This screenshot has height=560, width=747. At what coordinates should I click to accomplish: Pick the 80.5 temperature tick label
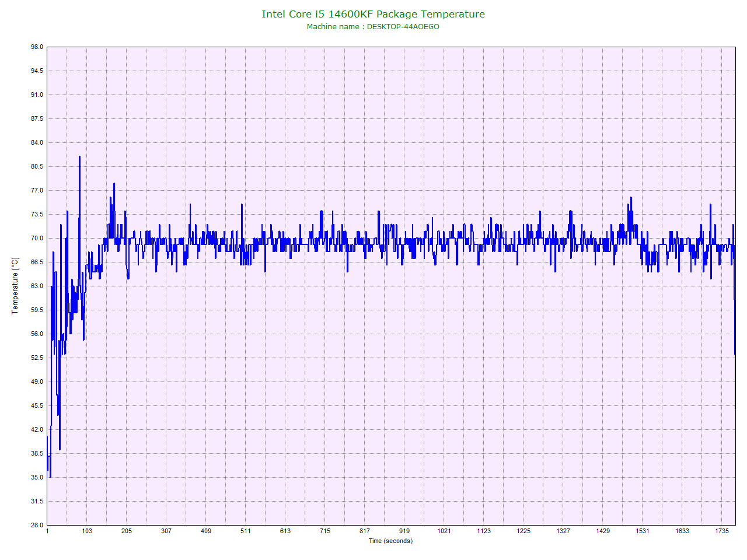pos(37,166)
